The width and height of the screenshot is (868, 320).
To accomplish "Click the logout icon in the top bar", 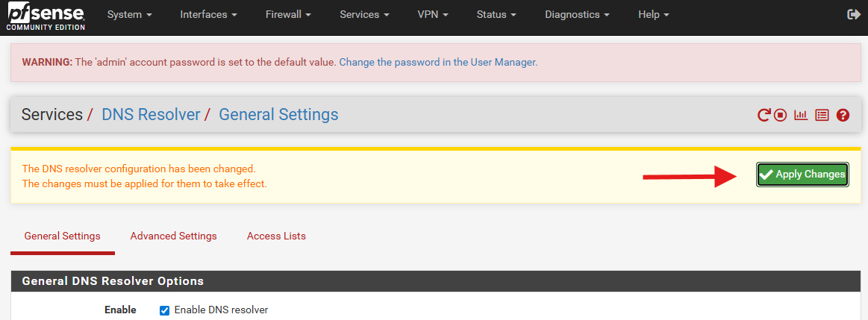I will [854, 15].
